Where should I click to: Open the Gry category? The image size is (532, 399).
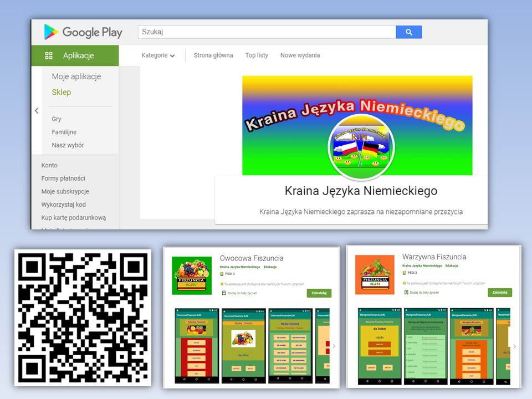(57, 119)
